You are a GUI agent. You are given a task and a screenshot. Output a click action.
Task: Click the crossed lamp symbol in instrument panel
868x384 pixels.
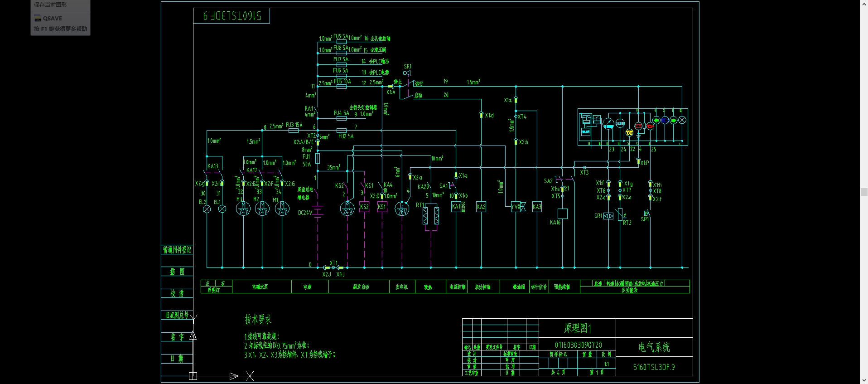tap(682, 120)
